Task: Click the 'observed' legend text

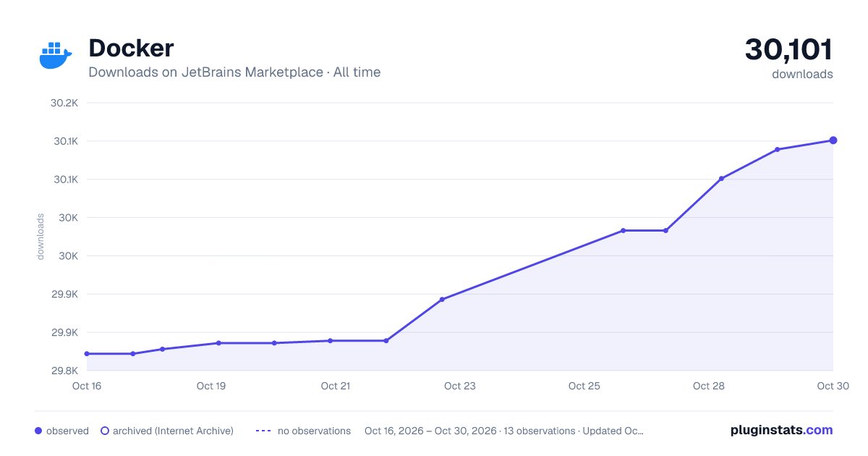Action: click(67, 431)
